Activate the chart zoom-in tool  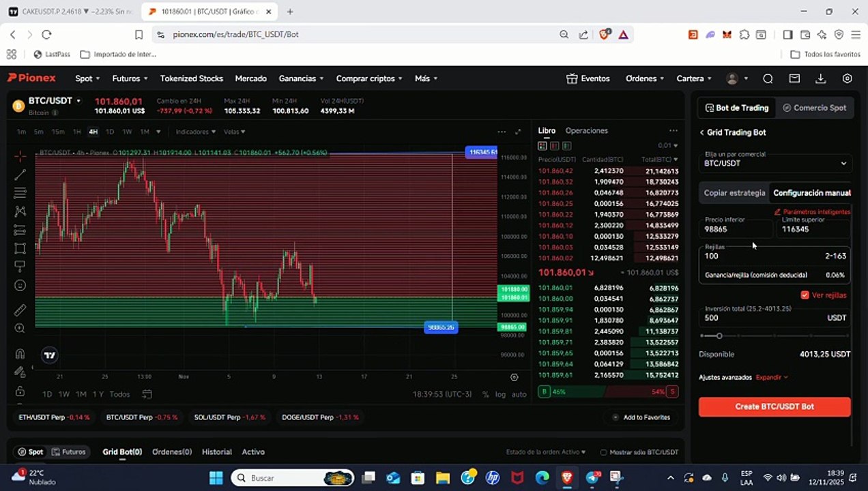tap(20, 328)
